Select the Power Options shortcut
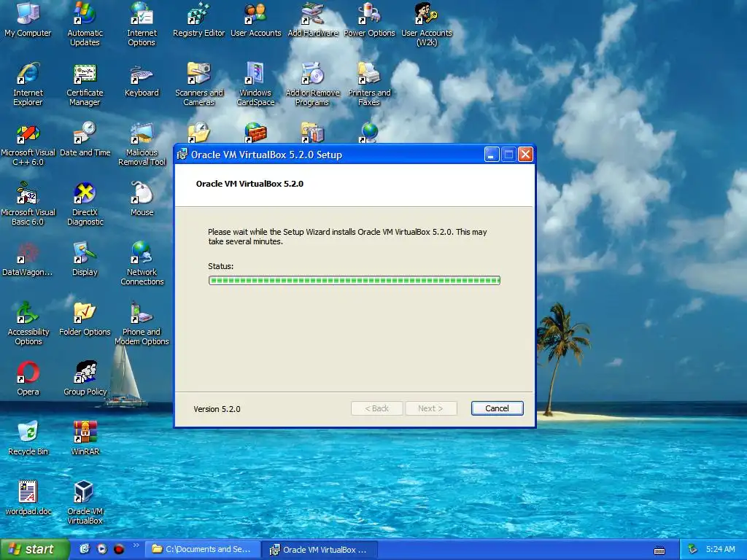 click(x=369, y=20)
